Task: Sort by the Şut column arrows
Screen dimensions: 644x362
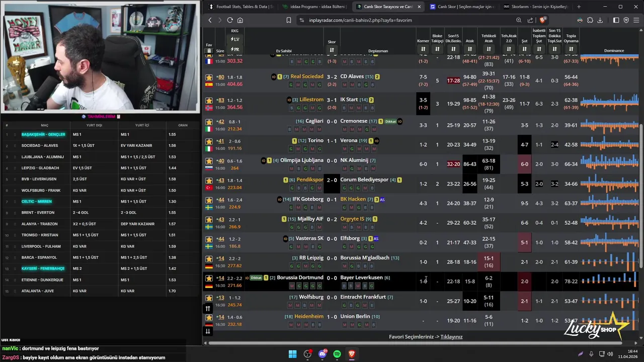Action: click(524, 49)
